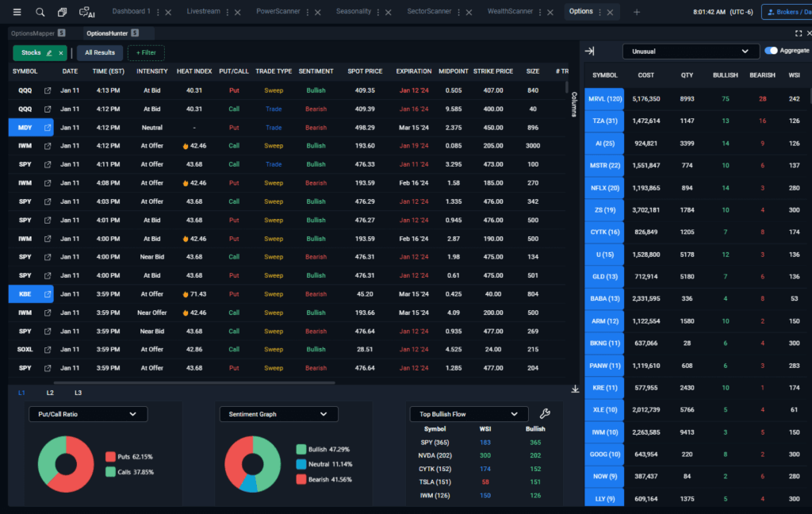Viewport: 812px width, 514px height.
Task: Open the AI assistant icon
Action: (x=86, y=12)
